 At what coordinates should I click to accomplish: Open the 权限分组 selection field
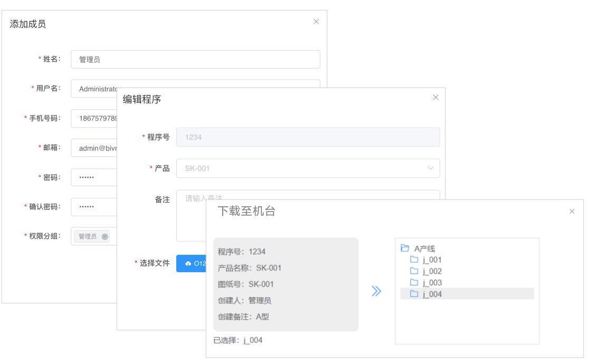(95, 236)
